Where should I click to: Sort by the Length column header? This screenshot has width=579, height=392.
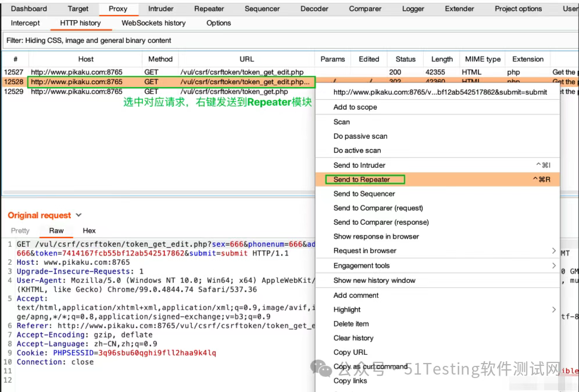[x=442, y=59]
